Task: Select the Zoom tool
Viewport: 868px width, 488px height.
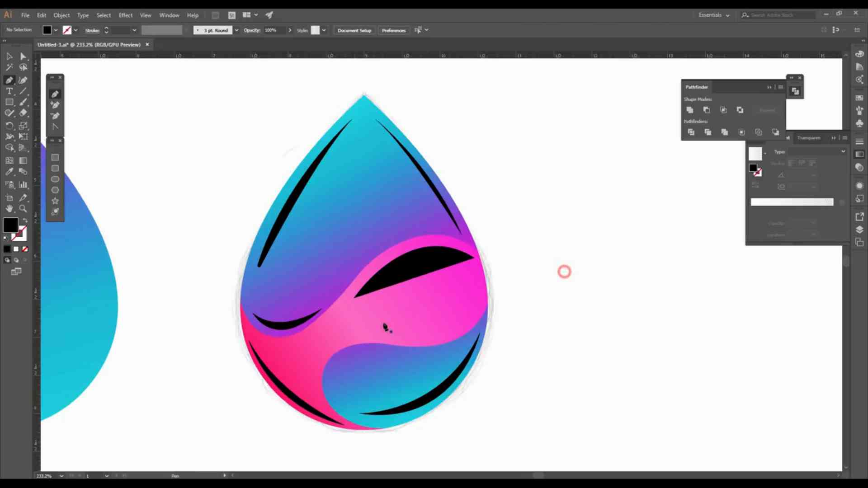Action: 23,209
